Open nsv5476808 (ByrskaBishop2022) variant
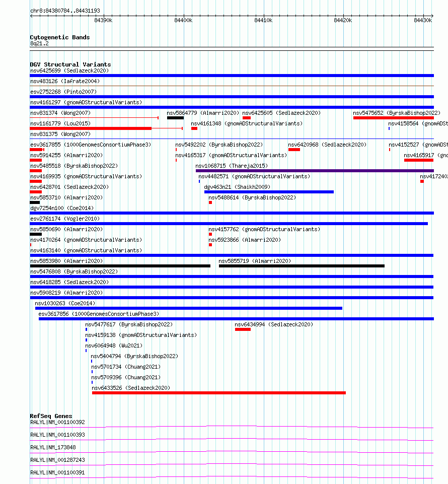The width and height of the screenshot is (448, 484). click(x=74, y=271)
